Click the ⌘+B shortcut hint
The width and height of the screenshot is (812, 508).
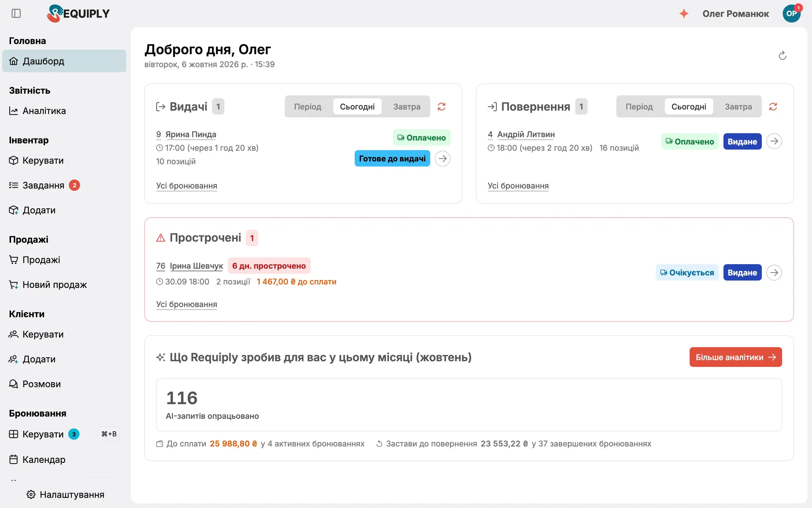pyautogui.click(x=109, y=434)
